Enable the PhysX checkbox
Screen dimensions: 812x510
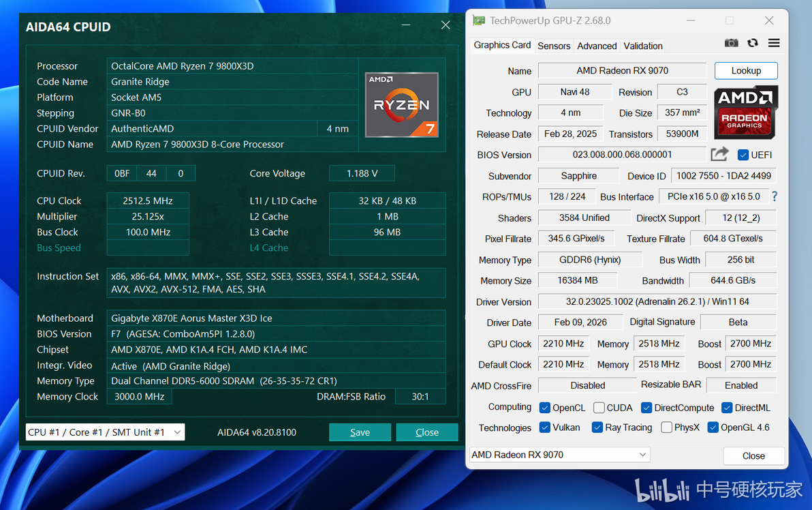[667, 427]
